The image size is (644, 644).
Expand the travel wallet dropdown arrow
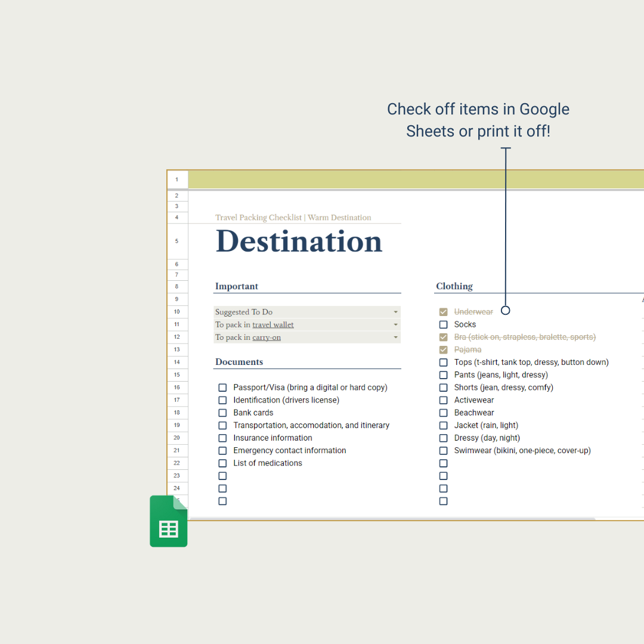[395, 324]
